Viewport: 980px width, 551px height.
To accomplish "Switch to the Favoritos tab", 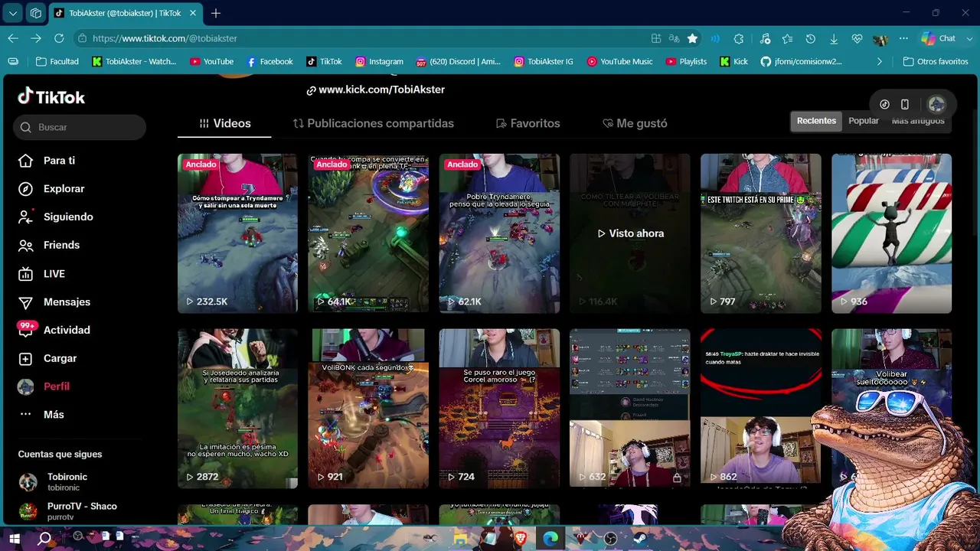I will tap(528, 123).
